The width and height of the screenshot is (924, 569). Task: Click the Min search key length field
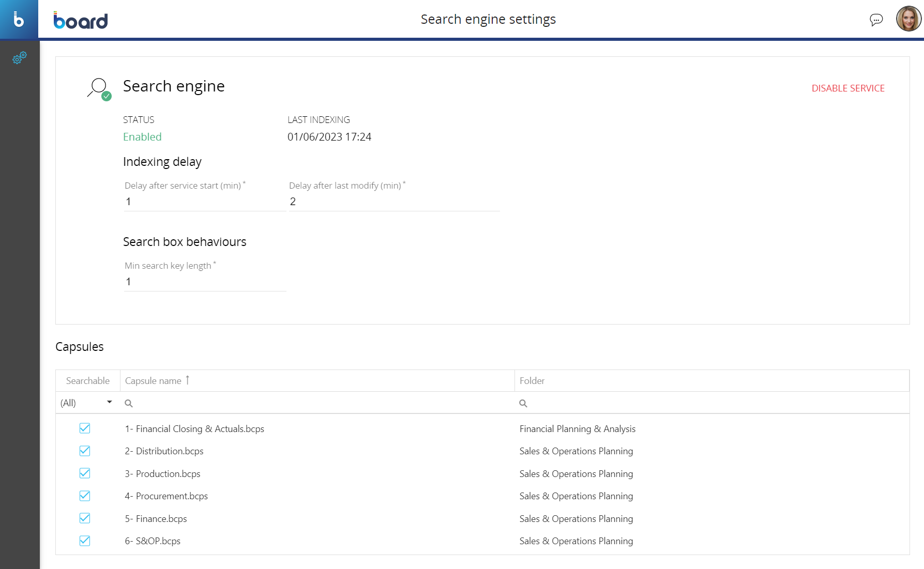(x=204, y=282)
